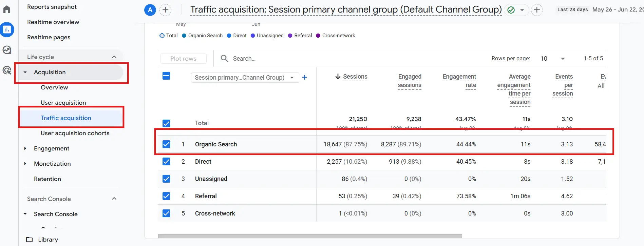The image size is (644, 246).
Task: Sort by Events per session column header
Action: click(x=563, y=85)
